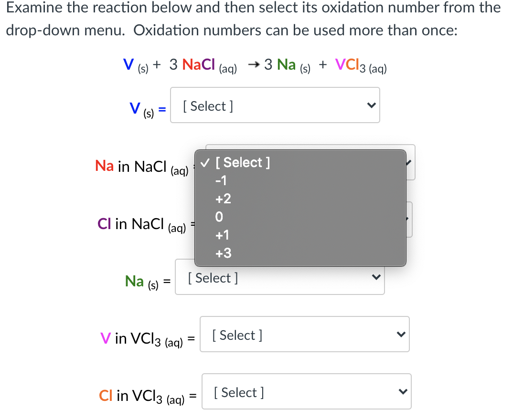The image size is (513, 420).
Task: Click the chevron on the V in VCl3 selector
Action: pos(401,334)
